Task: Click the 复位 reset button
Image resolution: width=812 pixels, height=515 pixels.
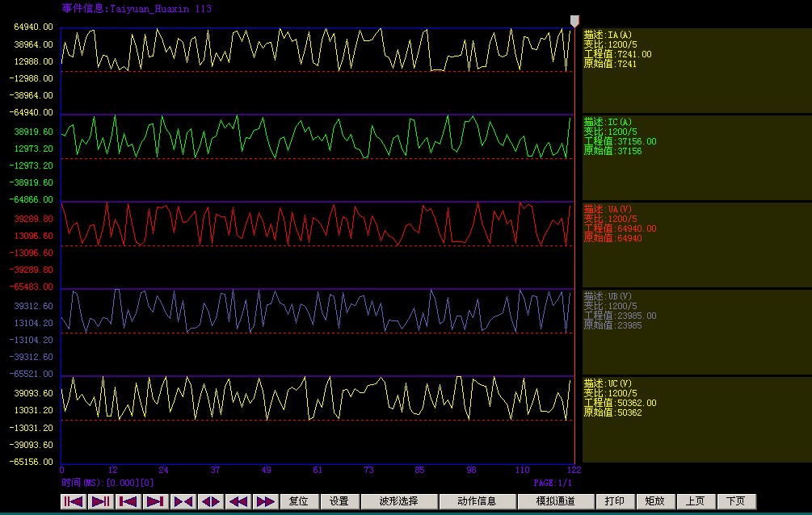Action: pos(298,501)
